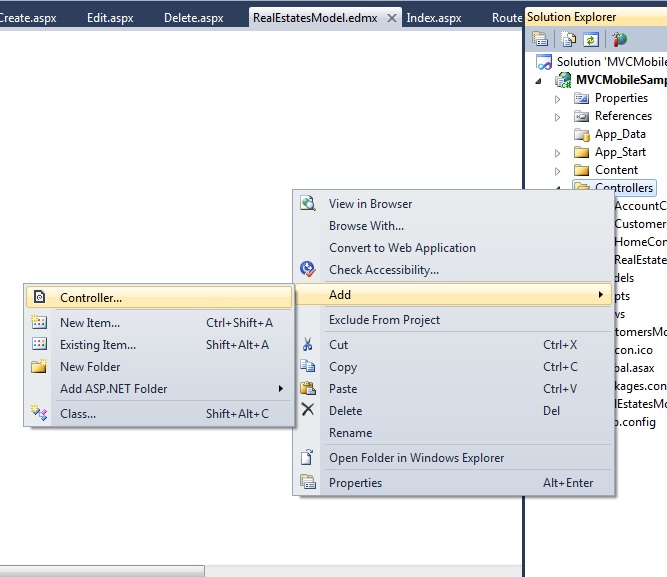Click Properties icon in Solution Explorer toolbar
Image resolution: width=667 pixels, height=577 pixels.
(540, 39)
